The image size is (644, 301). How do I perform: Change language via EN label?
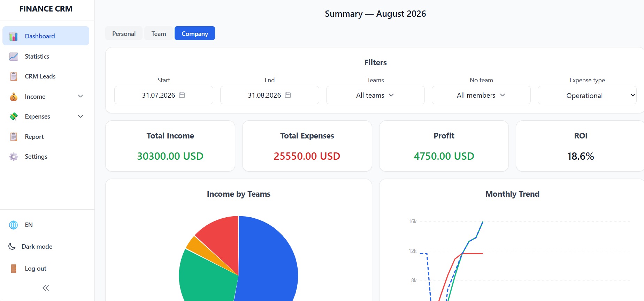(29, 225)
